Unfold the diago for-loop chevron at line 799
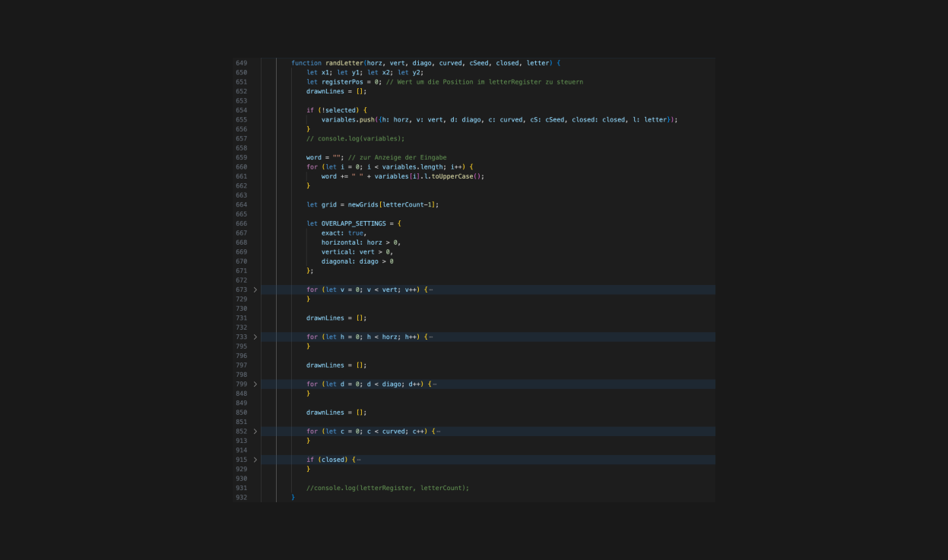This screenshot has width=948, height=560. 255,384
